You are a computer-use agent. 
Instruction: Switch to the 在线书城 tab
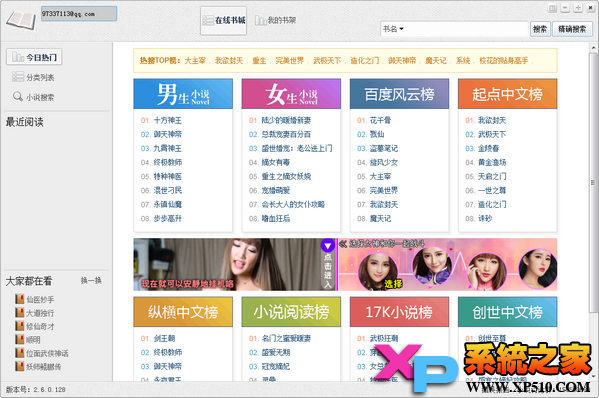click(224, 21)
